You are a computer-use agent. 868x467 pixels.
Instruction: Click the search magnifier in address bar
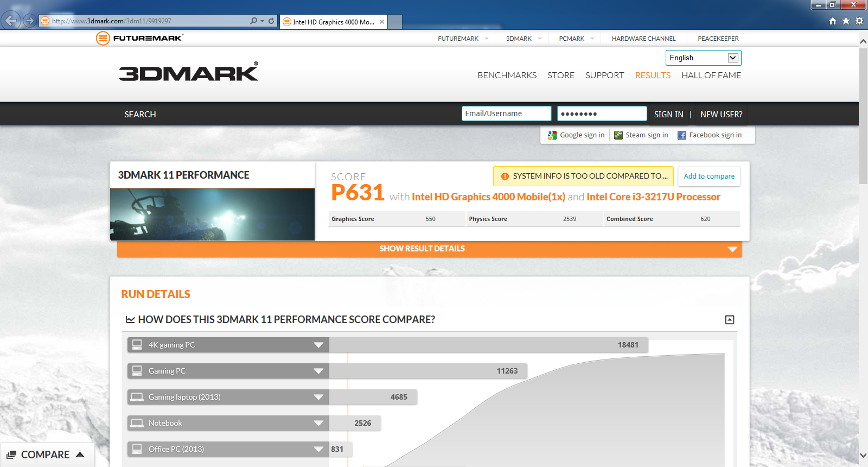pos(253,21)
